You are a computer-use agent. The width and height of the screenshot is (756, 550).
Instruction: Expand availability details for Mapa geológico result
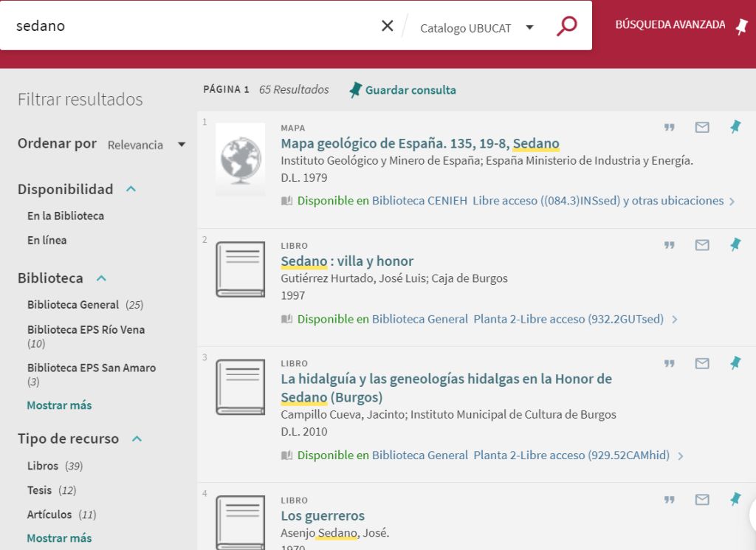point(732,202)
